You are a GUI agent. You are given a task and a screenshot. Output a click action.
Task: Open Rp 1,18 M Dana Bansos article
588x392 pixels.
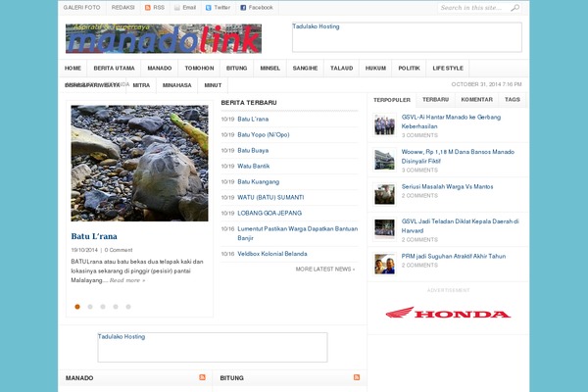458,157
